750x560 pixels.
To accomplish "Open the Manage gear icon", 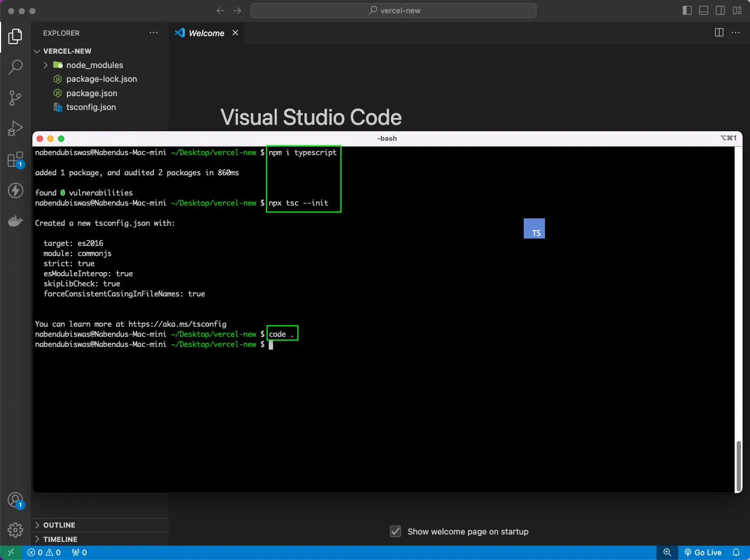I will tap(15, 530).
